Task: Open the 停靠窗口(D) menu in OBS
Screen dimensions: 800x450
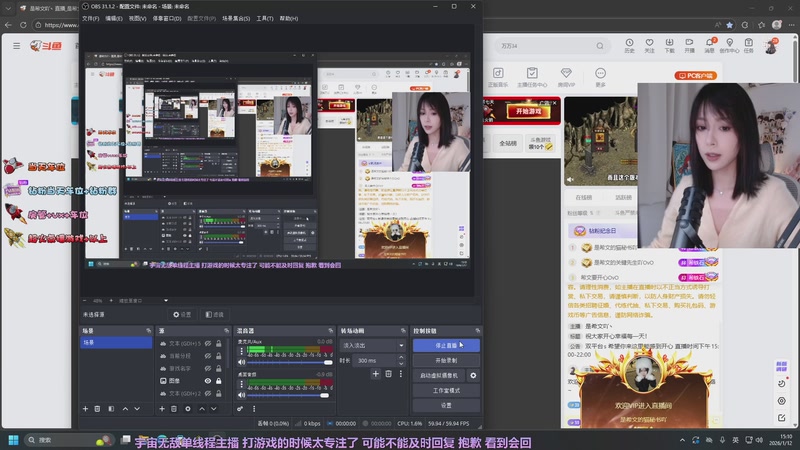Action: tap(167, 18)
